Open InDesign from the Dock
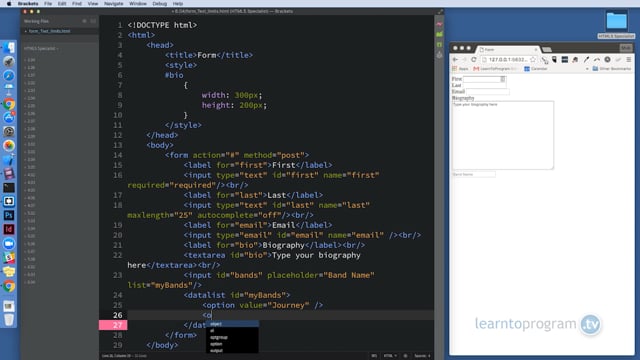Viewport: 640px width, 360px height. coord(9,229)
